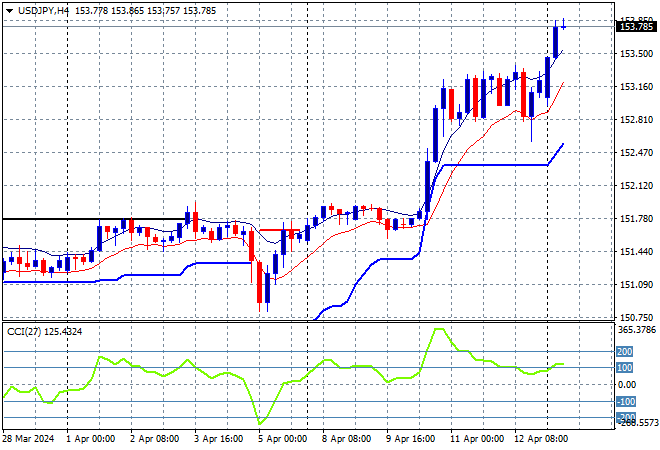
Task: Click the 2 Apr 08:00 time label
Action: click(x=154, y=439)
